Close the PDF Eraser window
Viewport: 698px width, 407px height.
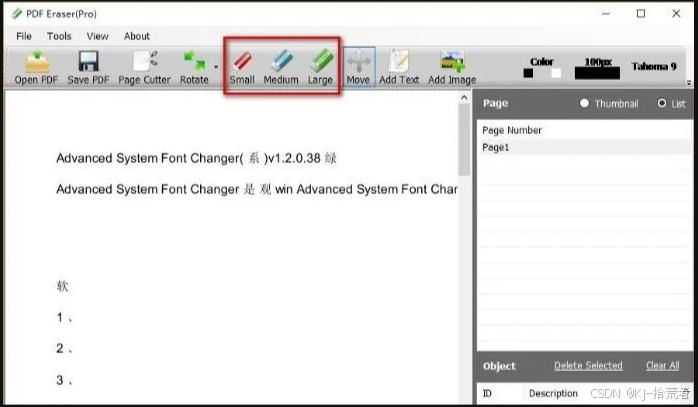(x=676, y=14)
